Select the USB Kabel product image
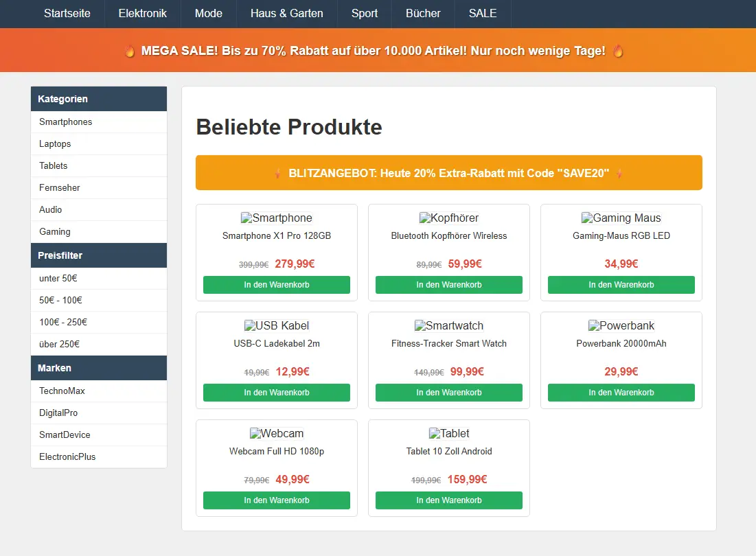The width and height of the screenshot is (756, 556). [x=276, y=326]
